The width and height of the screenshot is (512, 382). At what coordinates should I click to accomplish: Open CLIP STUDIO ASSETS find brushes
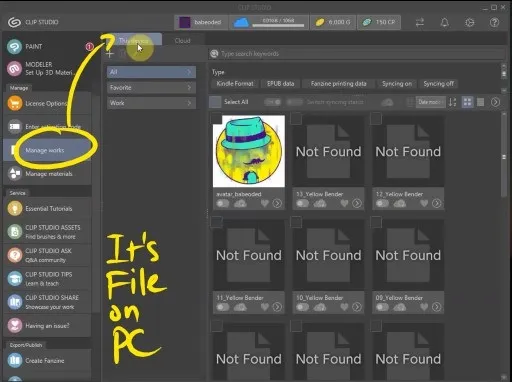tap(47, 232)
